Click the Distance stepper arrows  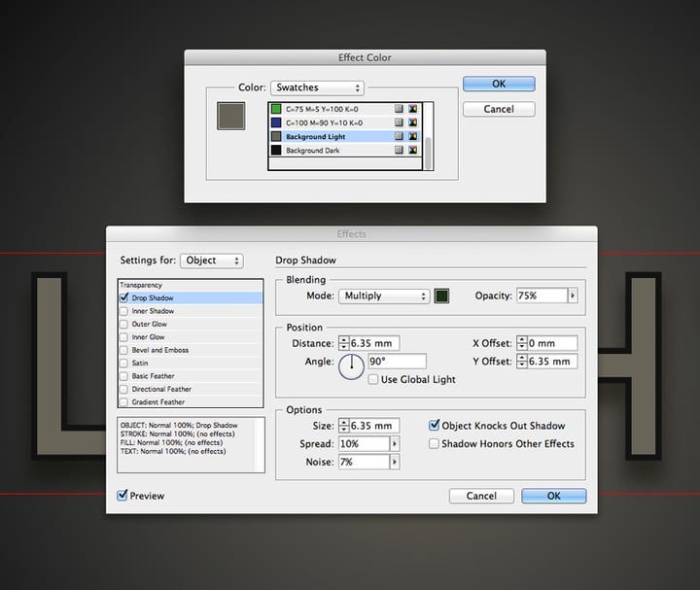343,343
